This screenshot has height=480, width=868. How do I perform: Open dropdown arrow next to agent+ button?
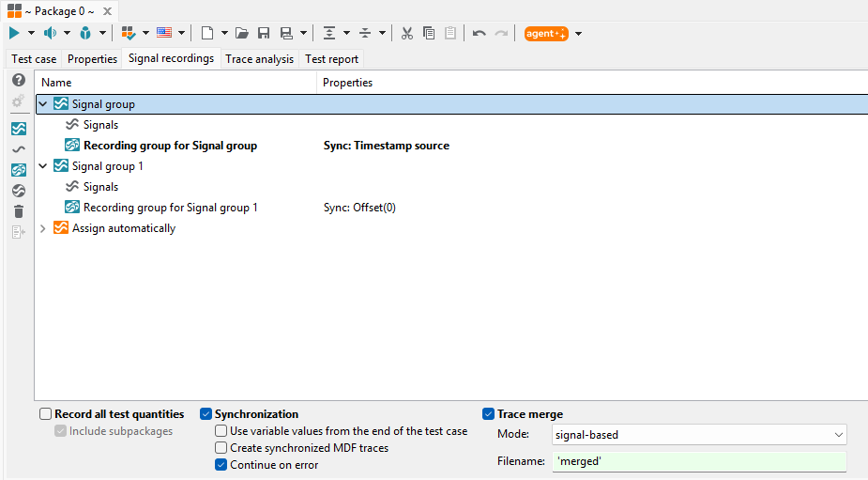pos(578,33)
